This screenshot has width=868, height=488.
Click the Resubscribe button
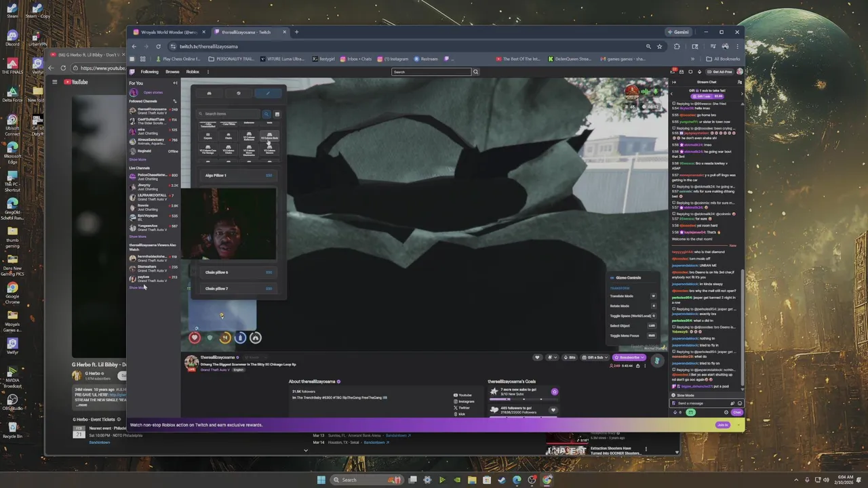point(629,357)
